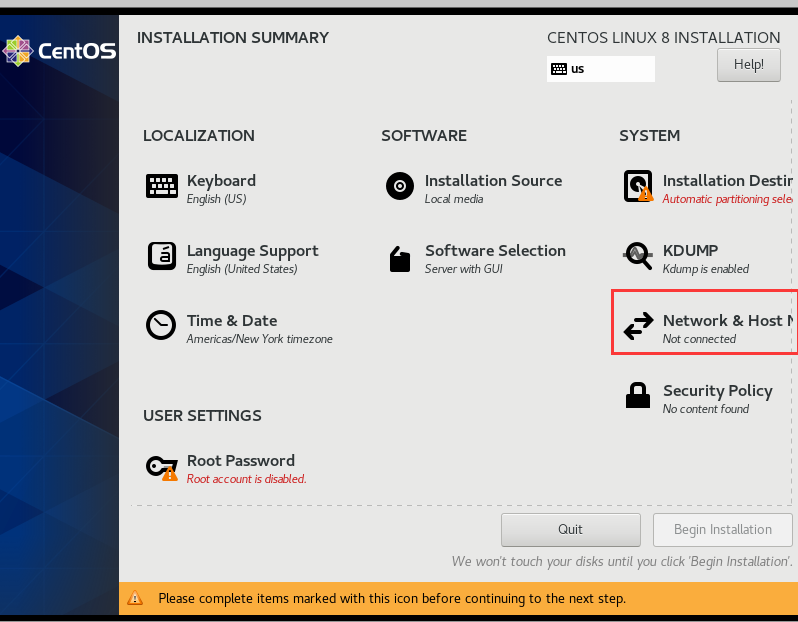Click the KDUMP magnifier icon
This screenshot has width=798, height=622.
click(638, 256)
